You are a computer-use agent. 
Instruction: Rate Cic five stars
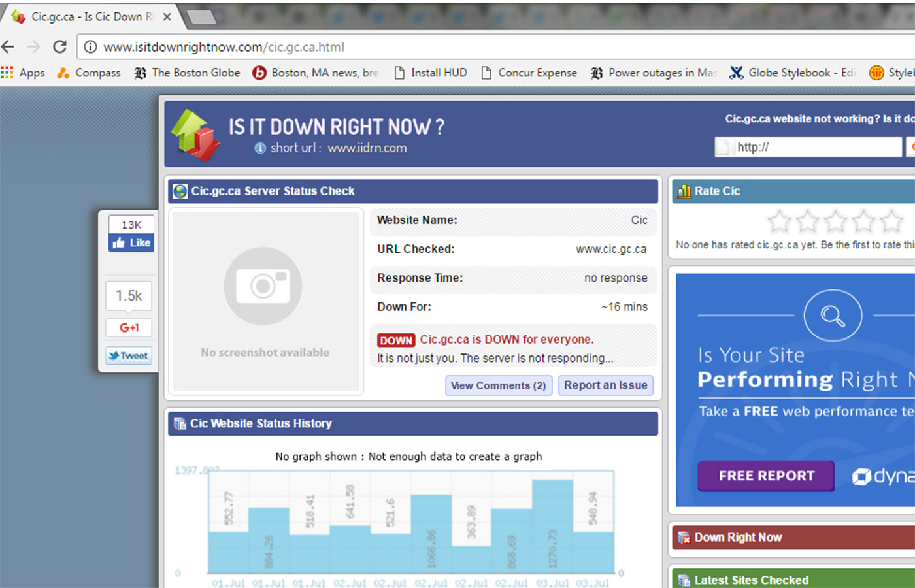[891, 221]
